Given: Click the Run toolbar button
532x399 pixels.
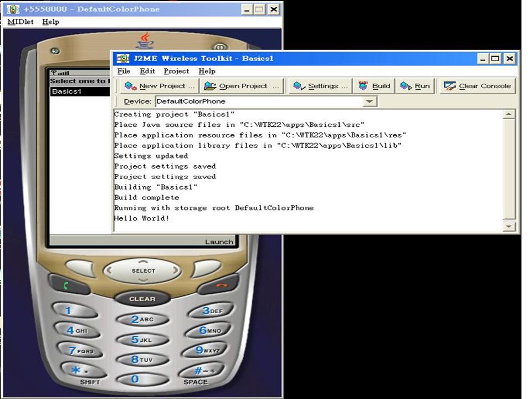Looking at the screenshot, I should tap(415, 86).
